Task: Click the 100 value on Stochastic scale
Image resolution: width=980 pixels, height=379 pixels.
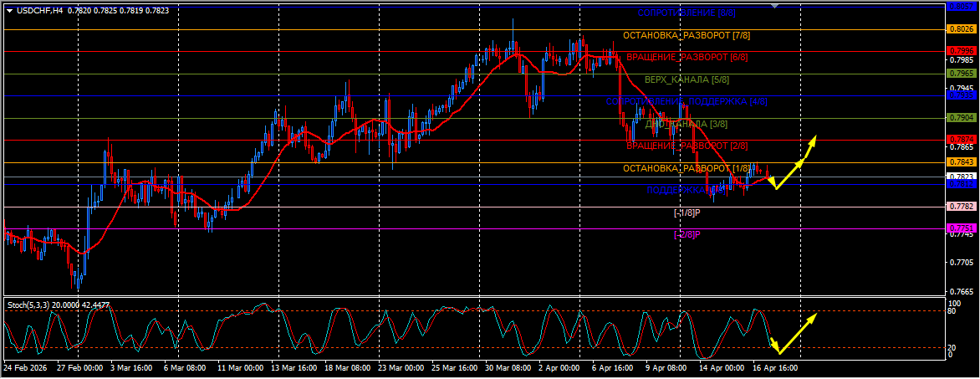Action: [x=955, y=303]
